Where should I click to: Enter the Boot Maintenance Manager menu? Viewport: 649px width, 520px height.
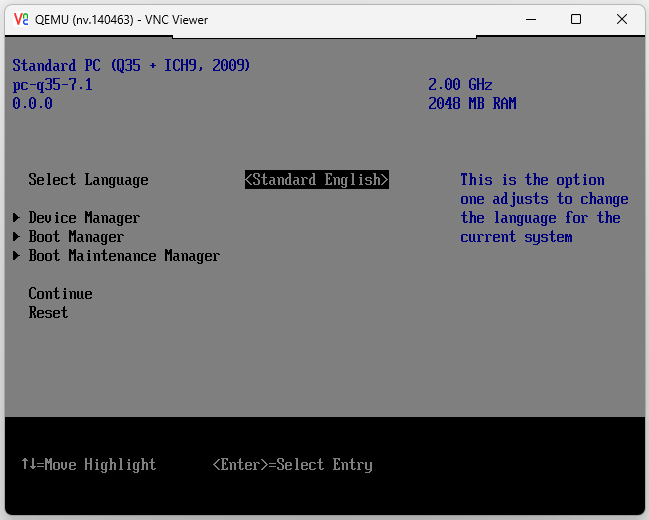[124, 256]
